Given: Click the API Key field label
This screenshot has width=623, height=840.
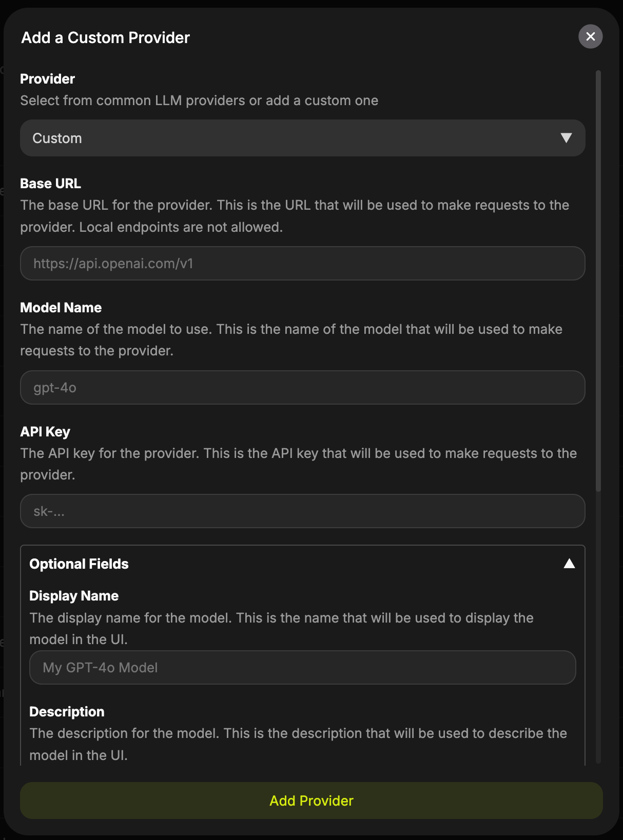Looking at the screenshot, I should click(45, 432).
